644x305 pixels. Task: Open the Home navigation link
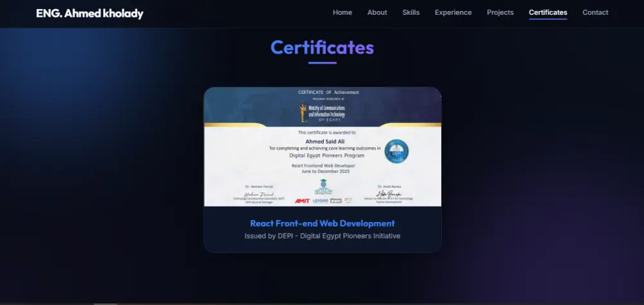[342, 12]
